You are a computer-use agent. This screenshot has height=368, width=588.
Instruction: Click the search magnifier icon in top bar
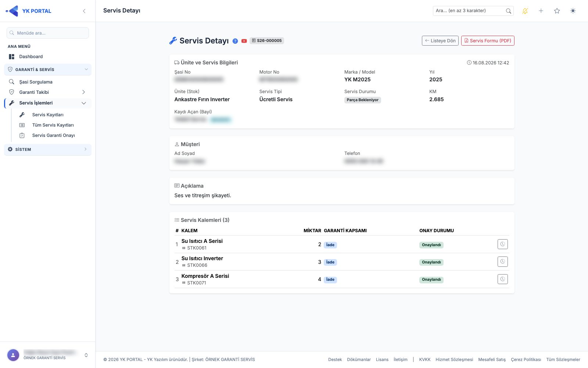pos(508,11)
